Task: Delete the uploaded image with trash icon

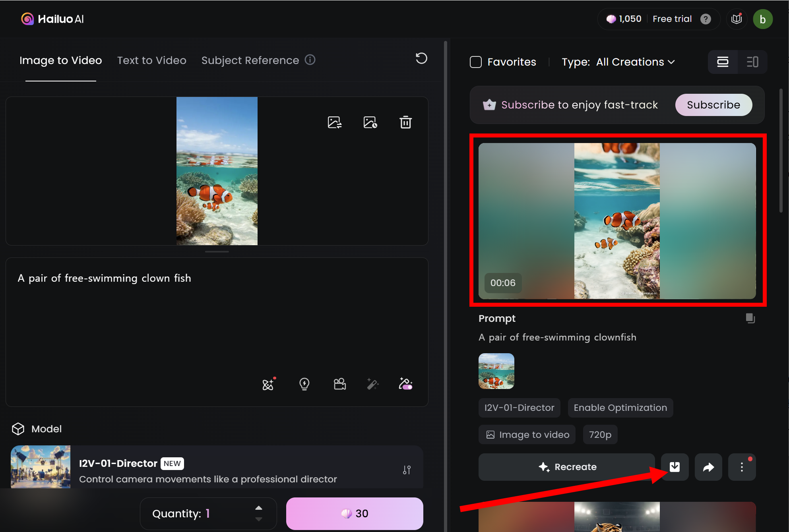Action: tap(405, 122)
